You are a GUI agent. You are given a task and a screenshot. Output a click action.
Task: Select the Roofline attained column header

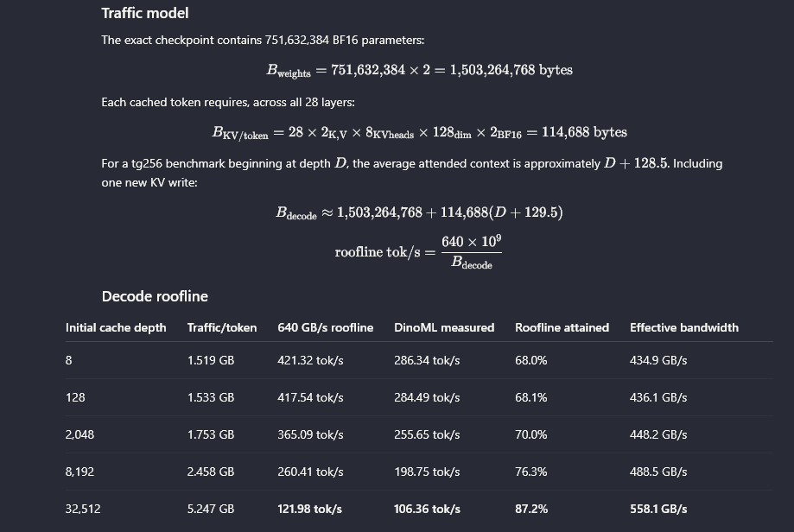point(562,327)
